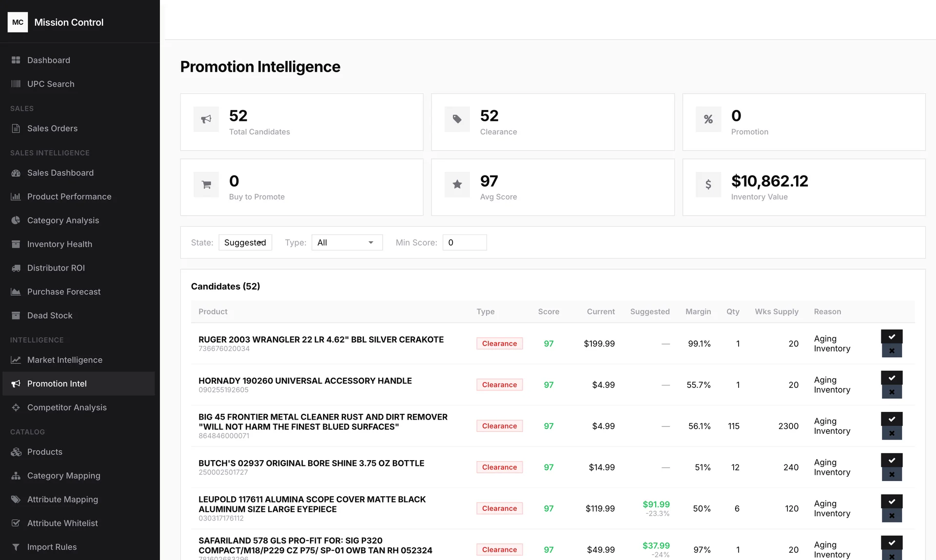Click the Inventory Value dollar icon
Image resolution: width=936 pixels, height=560 pixels.
tap(708, 184)
